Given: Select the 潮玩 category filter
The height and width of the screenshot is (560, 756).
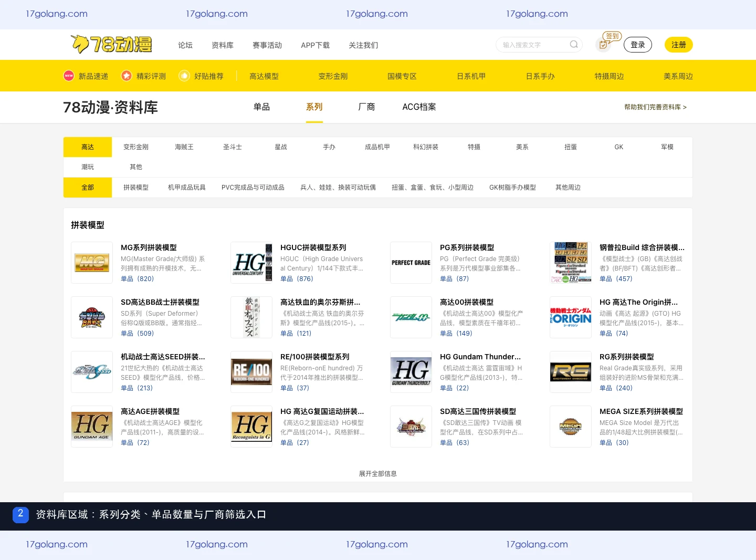Looking at the screenshot, I should (x=88, y=167).
